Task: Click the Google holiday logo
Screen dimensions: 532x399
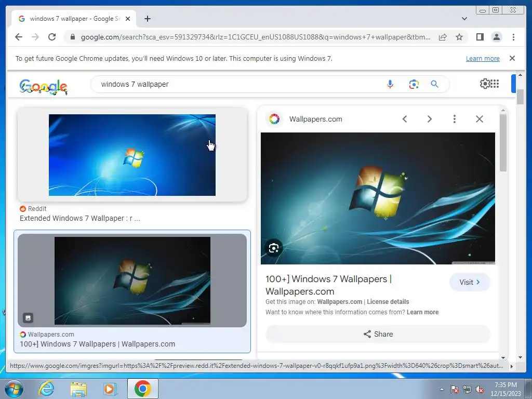Action: click(x=44, y=87)
